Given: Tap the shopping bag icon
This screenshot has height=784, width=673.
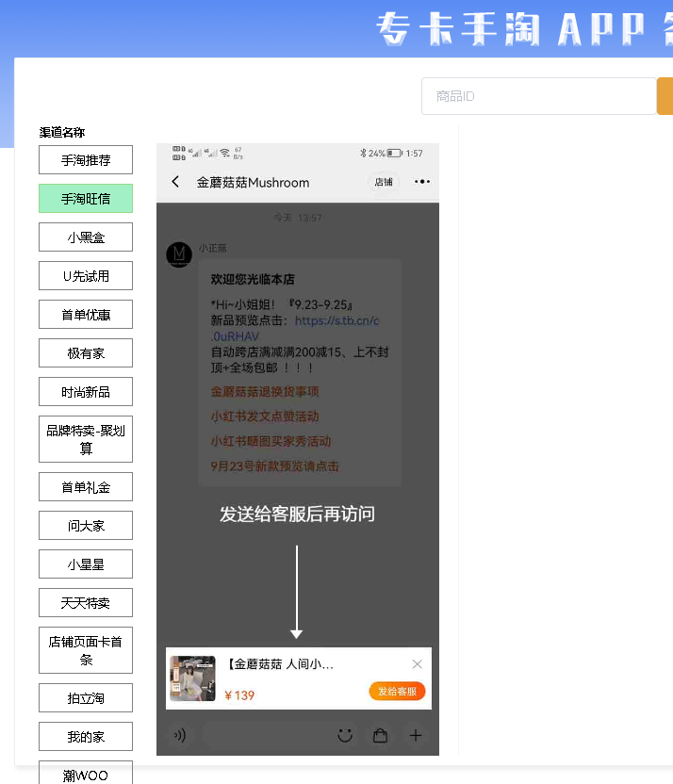Looking at the screenshot, I should 380,735.
